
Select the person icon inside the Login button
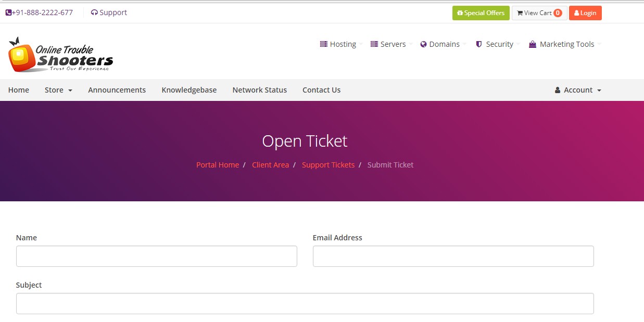tap(576, 13)
